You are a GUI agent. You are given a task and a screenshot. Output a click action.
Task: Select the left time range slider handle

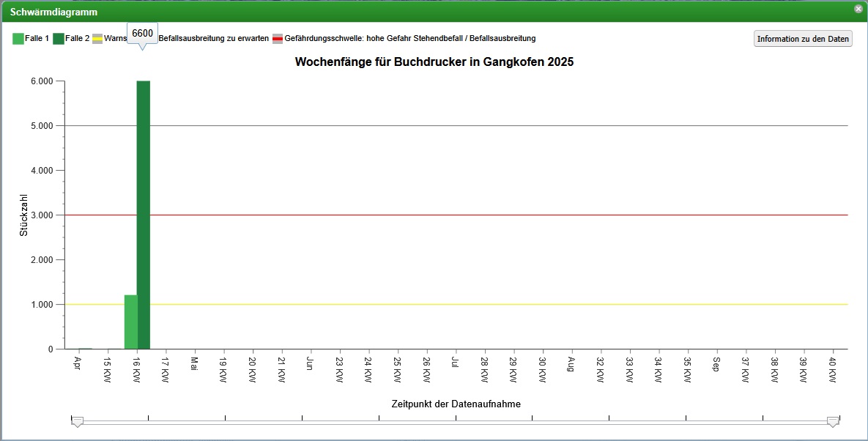[x=77, y=421]
